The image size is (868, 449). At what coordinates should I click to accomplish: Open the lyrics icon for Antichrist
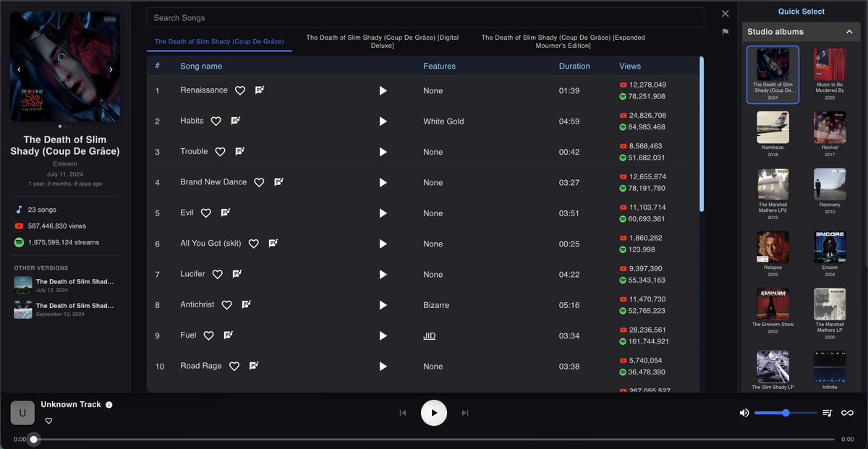[x=246, y=305]
